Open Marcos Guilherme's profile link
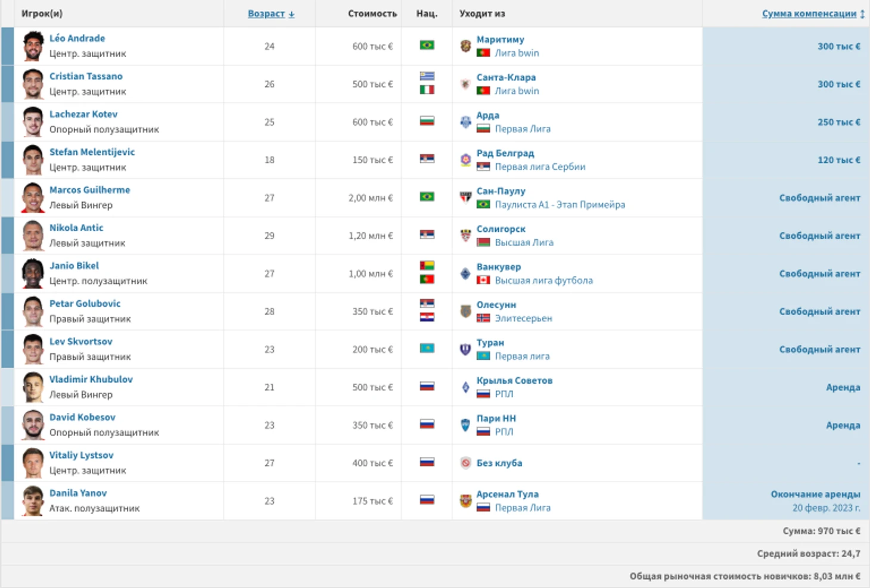Viewport: 870px width, 588px height. click(x=89, y=189)
